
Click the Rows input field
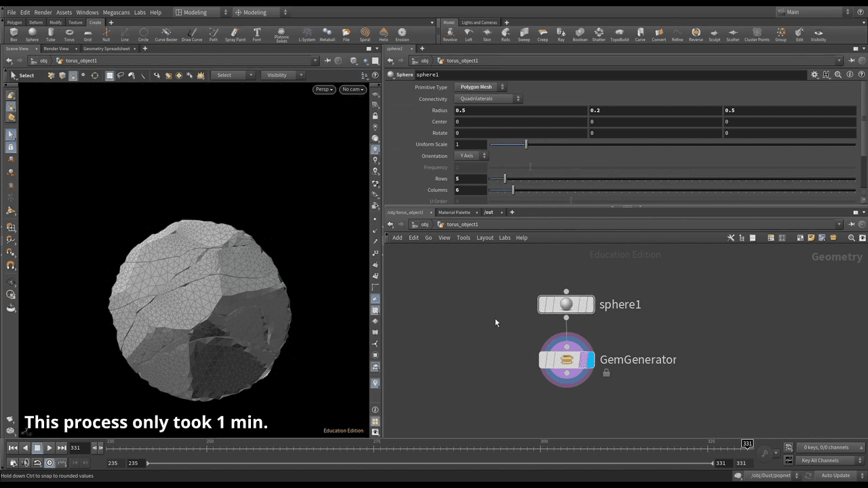[x=471, y=179]
